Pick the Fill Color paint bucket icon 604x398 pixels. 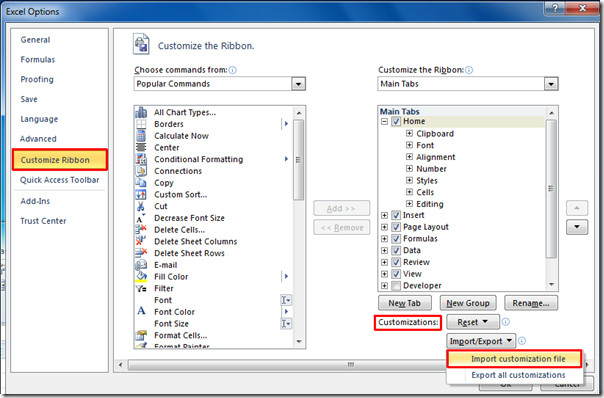(141, 277)
